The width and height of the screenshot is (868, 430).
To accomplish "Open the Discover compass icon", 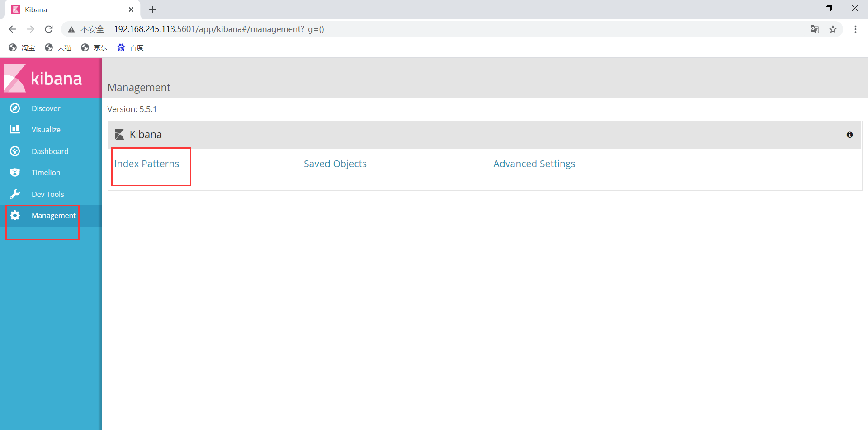I will click(15, 108).
